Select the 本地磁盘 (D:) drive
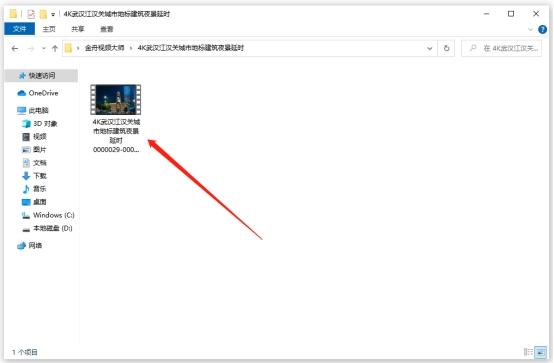Image resolution: width=554 pixels, height=363 pixels. tap(47, 228)
